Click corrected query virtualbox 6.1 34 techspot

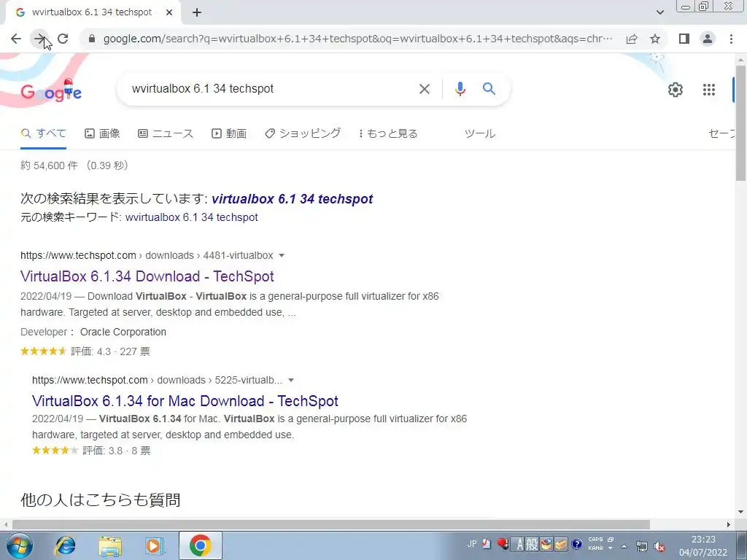(292, 198)
